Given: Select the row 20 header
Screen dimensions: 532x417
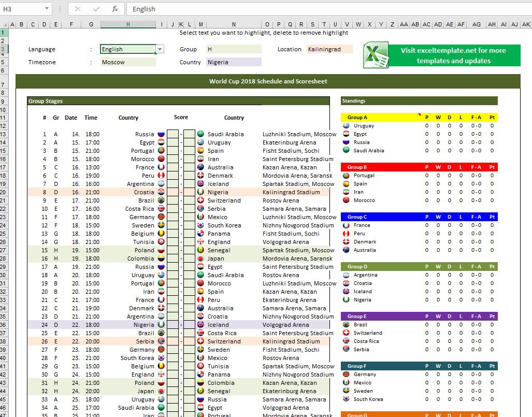Looking at the screenshot, I should pos(4,192).
